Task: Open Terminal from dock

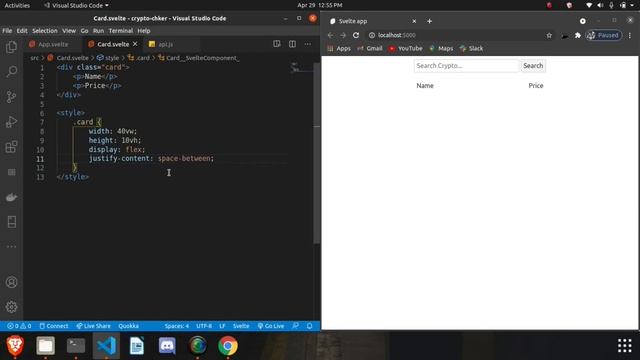Action: [76, 346]
